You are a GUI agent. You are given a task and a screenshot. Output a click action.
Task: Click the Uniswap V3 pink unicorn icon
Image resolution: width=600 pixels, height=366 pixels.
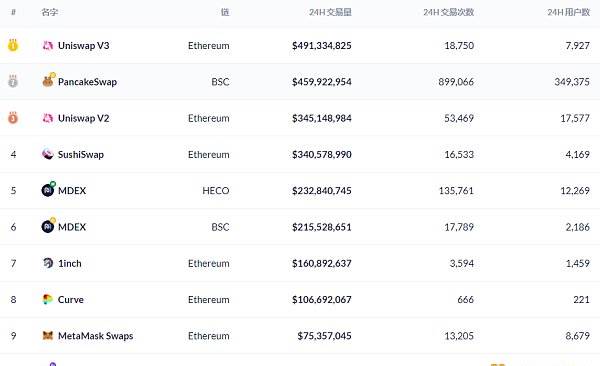click(x=47, y=46)
